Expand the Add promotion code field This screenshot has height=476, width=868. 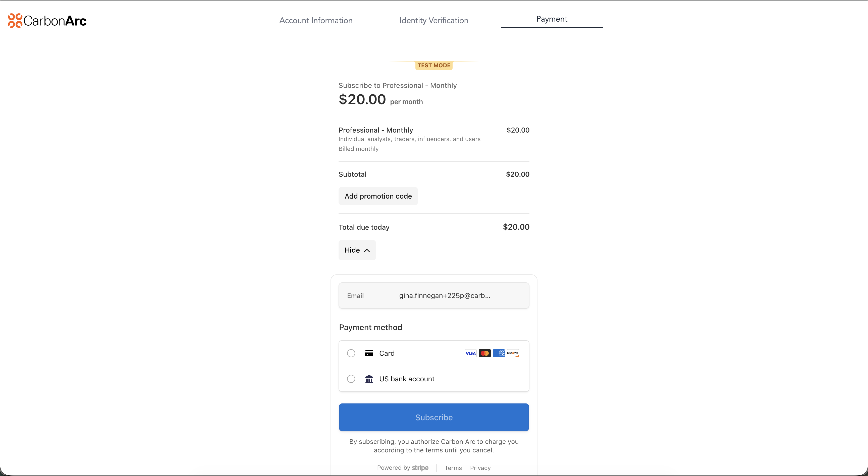[x=378, y=196]
